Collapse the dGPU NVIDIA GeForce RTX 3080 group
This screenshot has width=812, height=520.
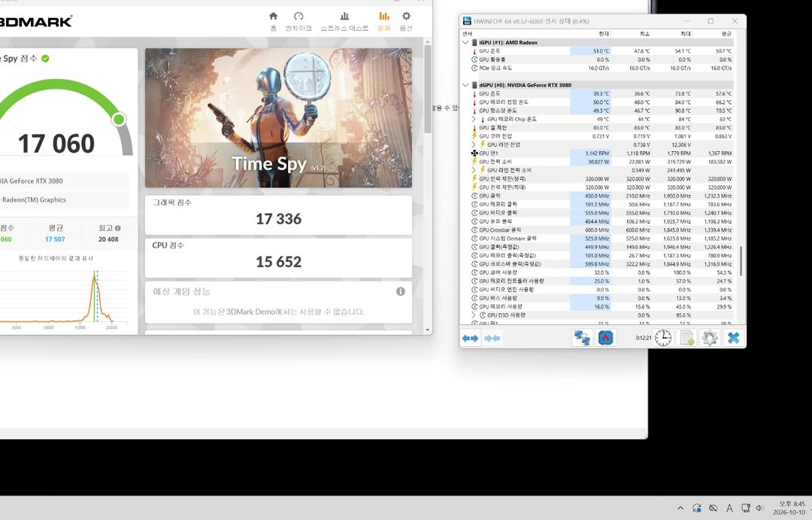465,85
